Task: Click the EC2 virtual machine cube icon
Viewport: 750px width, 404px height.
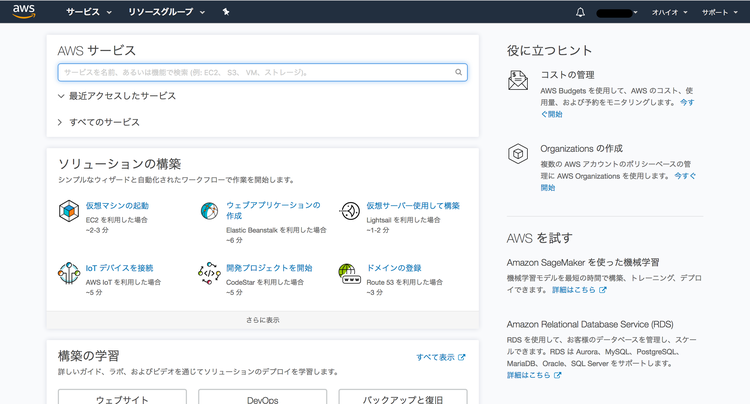Action: 69,211
